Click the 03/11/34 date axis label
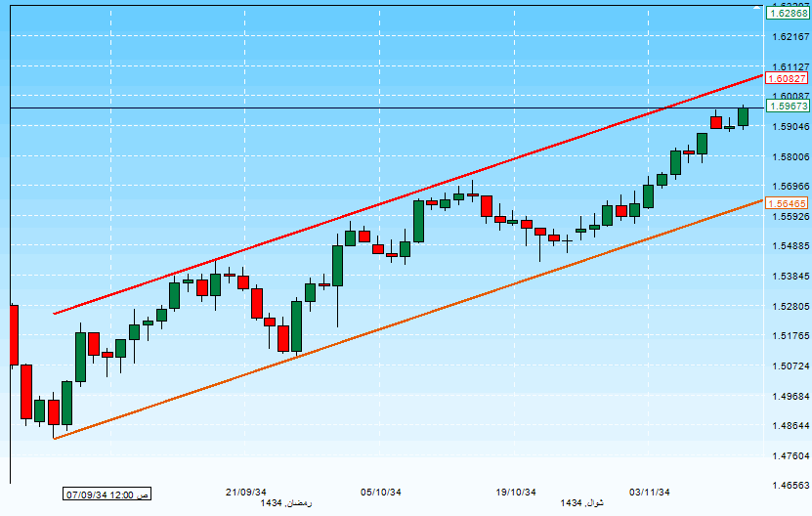This screenshot has width=812, height=516. coord(650,493)
